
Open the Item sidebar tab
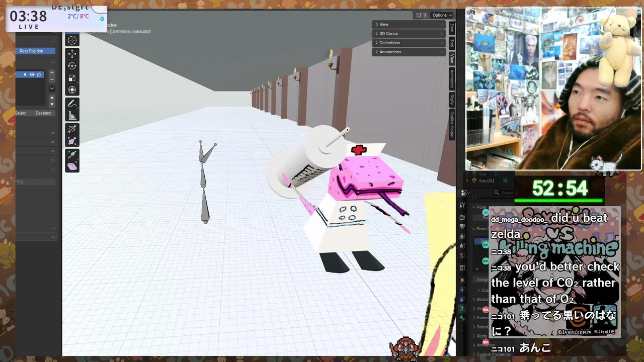[x=452, y=28]
